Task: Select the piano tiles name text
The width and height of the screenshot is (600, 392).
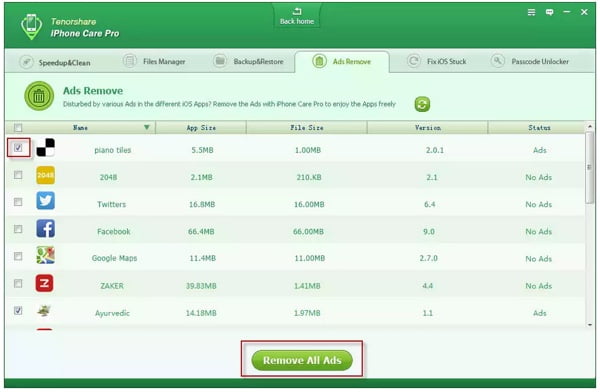Action: click(x=112, y=150)
